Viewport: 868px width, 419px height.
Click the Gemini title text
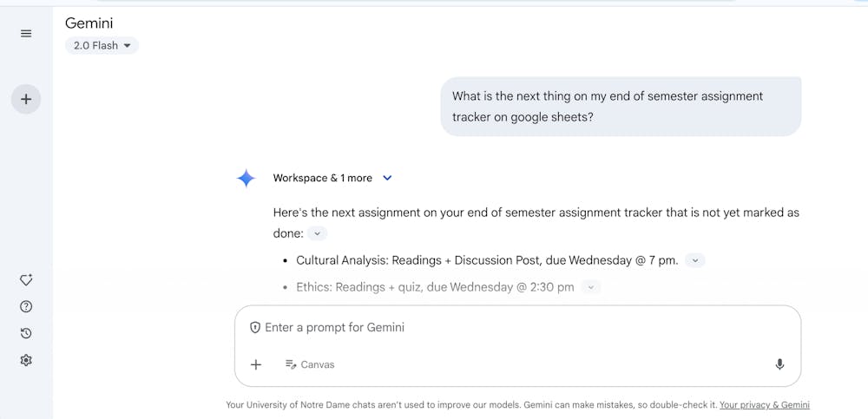pos(89,23)
